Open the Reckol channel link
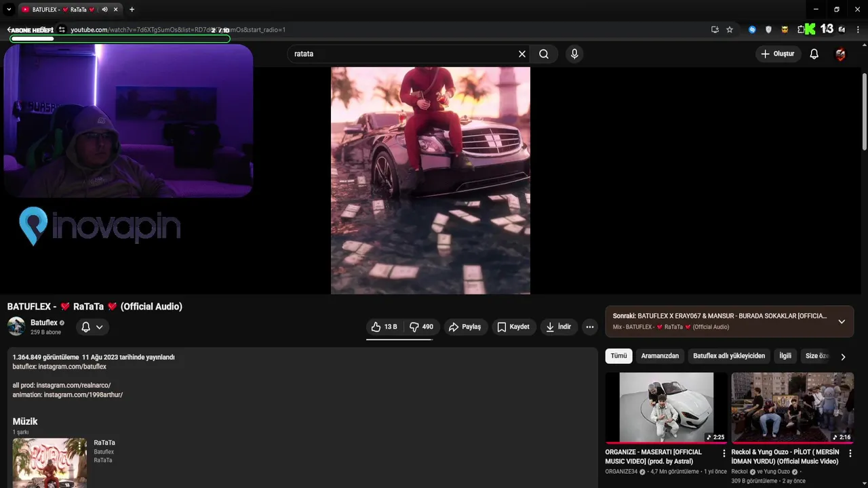 pos(739,472)
